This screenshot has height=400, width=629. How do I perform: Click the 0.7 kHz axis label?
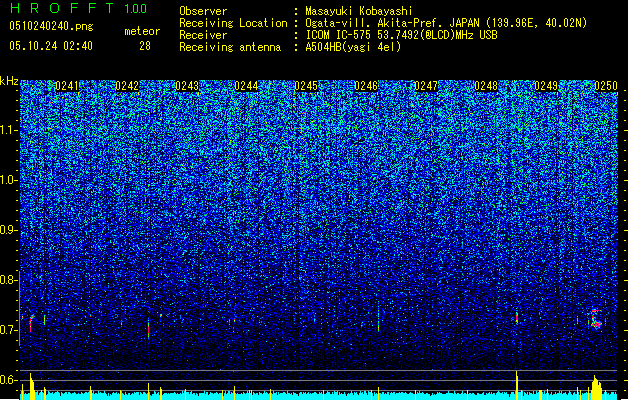click(x=9, y=330)
